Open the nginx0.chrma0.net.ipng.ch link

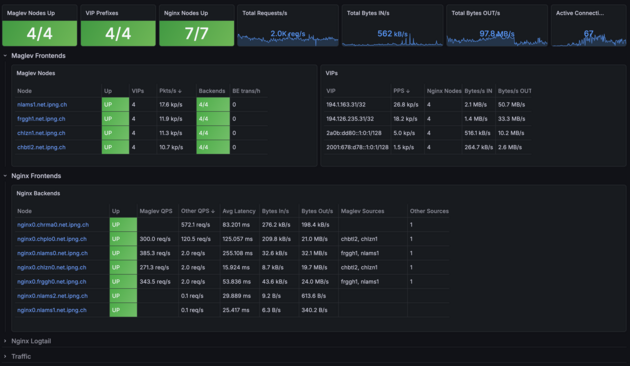(x=53, y=225)
